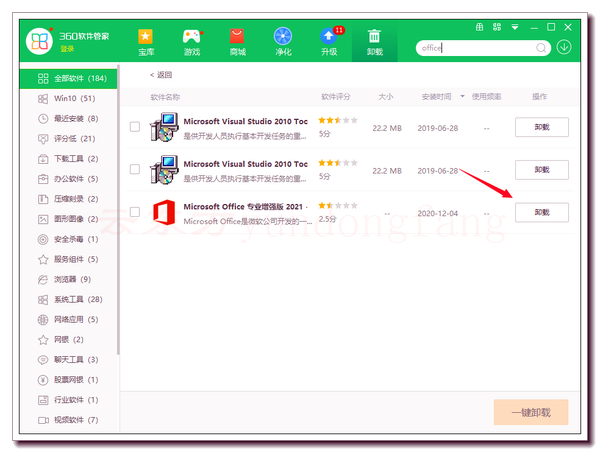The image size is (600, 453).
Task: Select Win10 (51) category
Action: (68, 98)
